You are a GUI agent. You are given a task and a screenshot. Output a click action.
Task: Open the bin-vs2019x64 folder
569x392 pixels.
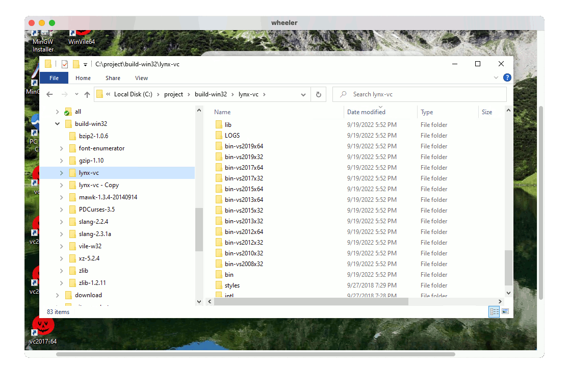pyautogui.click(x=244, y=146)
